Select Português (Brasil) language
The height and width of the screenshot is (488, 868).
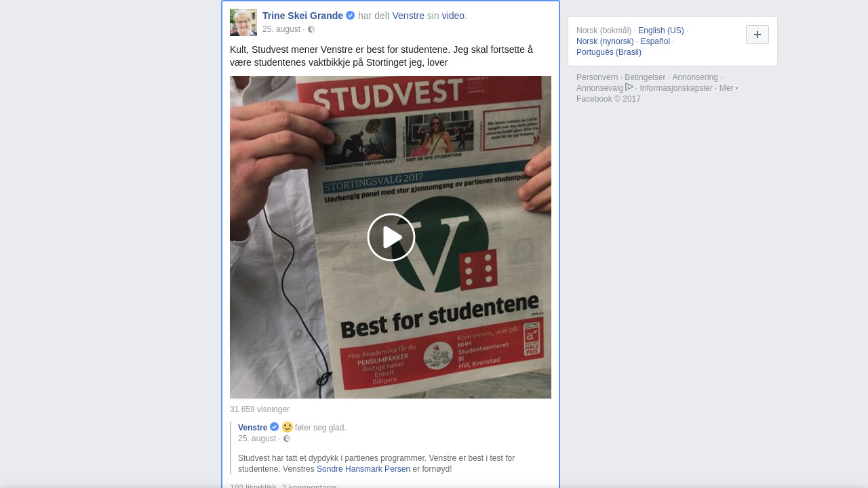pos(609,52)
